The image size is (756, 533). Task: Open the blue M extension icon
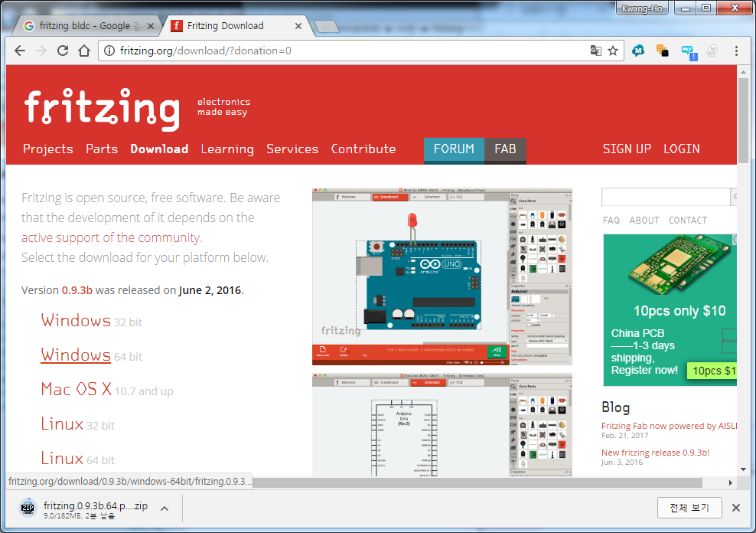pyautogui.click(x=638, y=51)
